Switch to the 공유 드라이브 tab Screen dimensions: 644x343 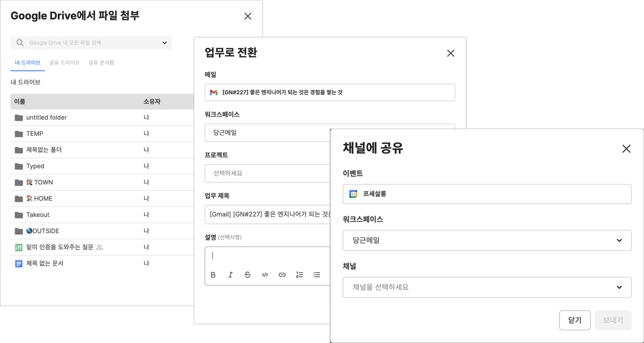(x=64, y=62)
